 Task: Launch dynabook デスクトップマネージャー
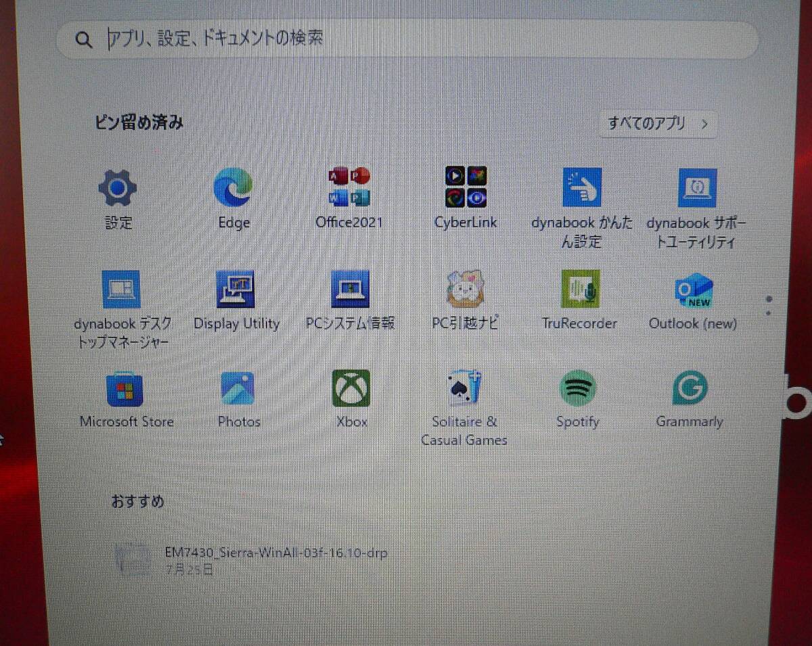121,289
